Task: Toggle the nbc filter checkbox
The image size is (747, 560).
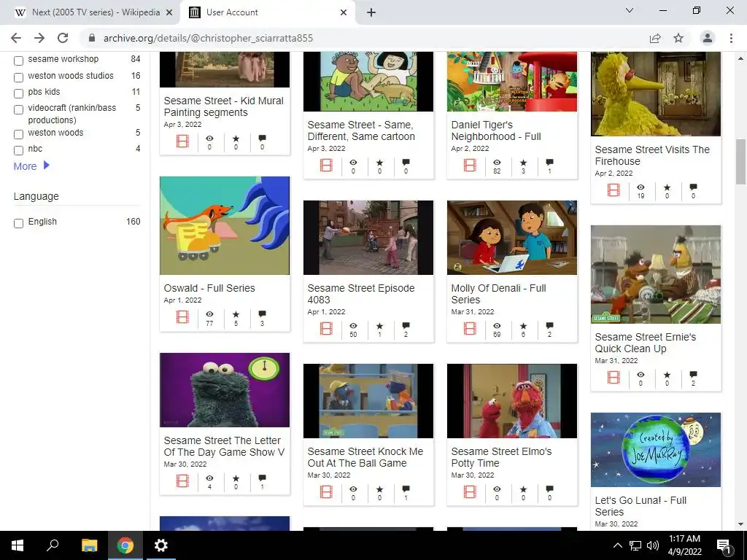Action: pos(18,150)
